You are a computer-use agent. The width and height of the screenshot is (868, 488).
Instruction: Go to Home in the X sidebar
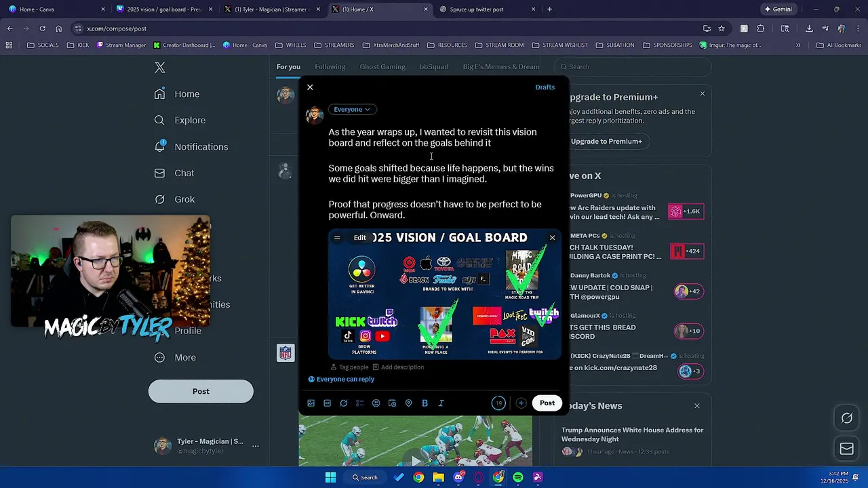coord(177,94)
